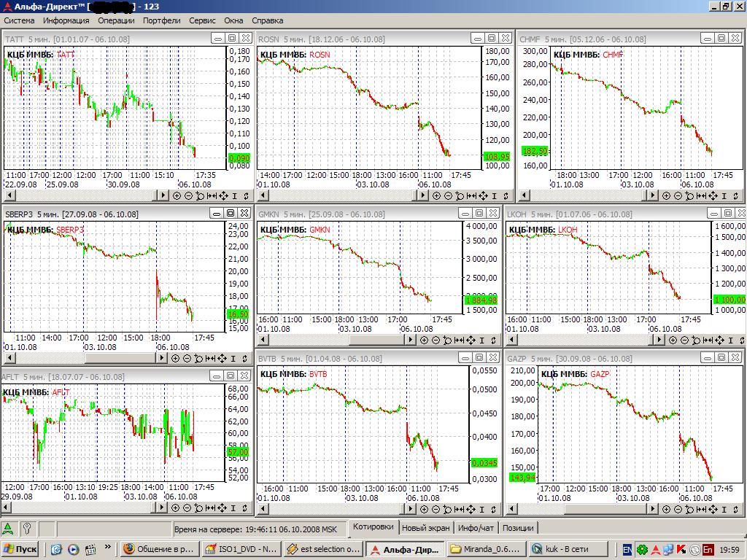Click EN language indicator in system tray

[x=627, y=550]
